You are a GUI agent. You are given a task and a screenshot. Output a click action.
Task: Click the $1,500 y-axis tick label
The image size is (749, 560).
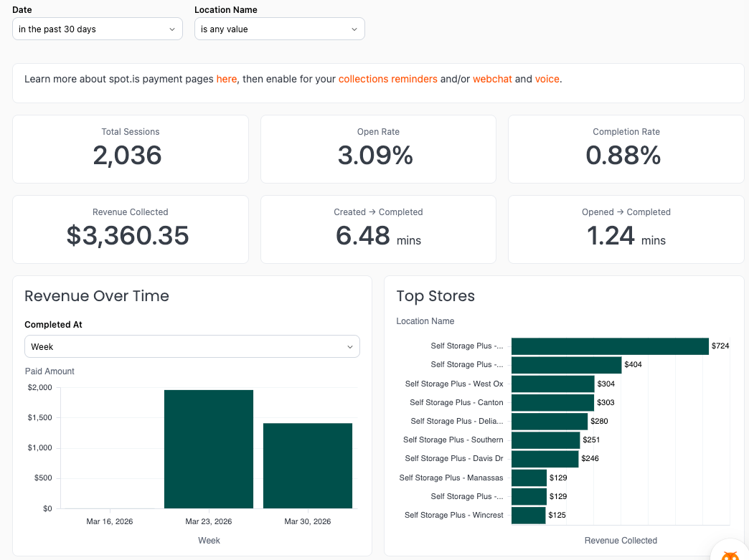pyautogui.click(x=39, y=418)
